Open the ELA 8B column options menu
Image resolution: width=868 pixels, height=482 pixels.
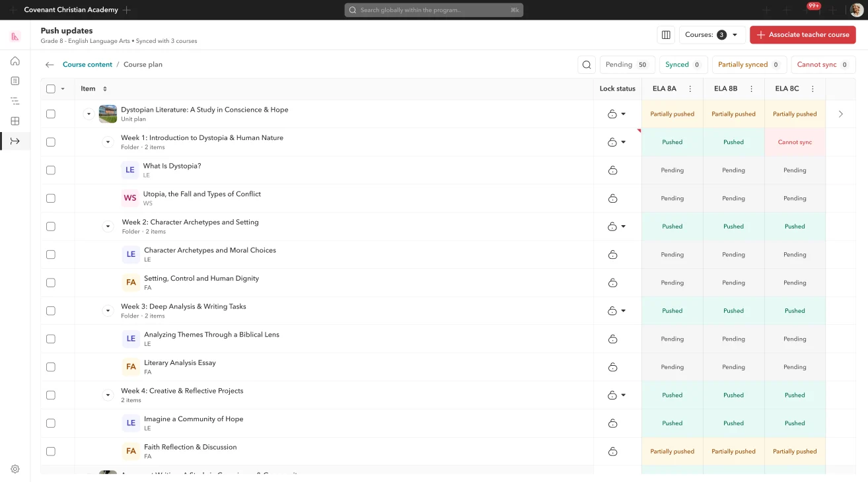tap(752, 88)
